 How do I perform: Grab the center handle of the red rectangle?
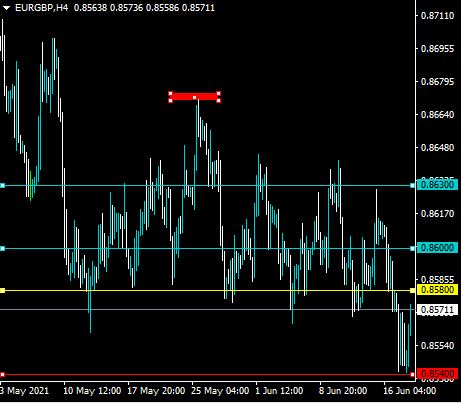pos(195,97)
